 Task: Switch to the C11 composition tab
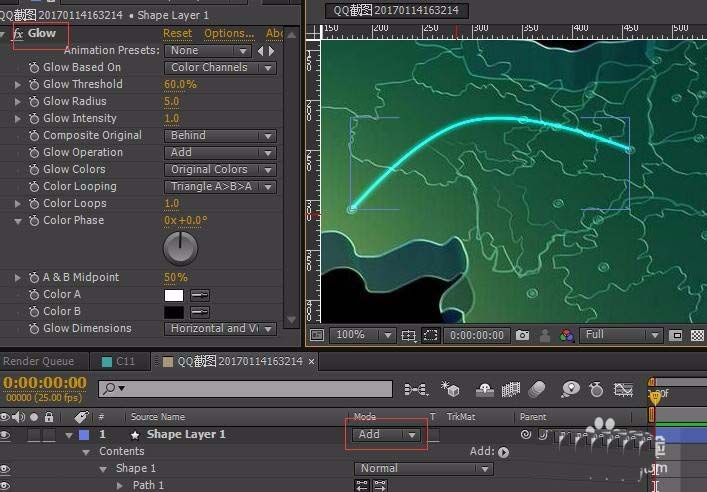pyautogui.click(x=119, y=361)
